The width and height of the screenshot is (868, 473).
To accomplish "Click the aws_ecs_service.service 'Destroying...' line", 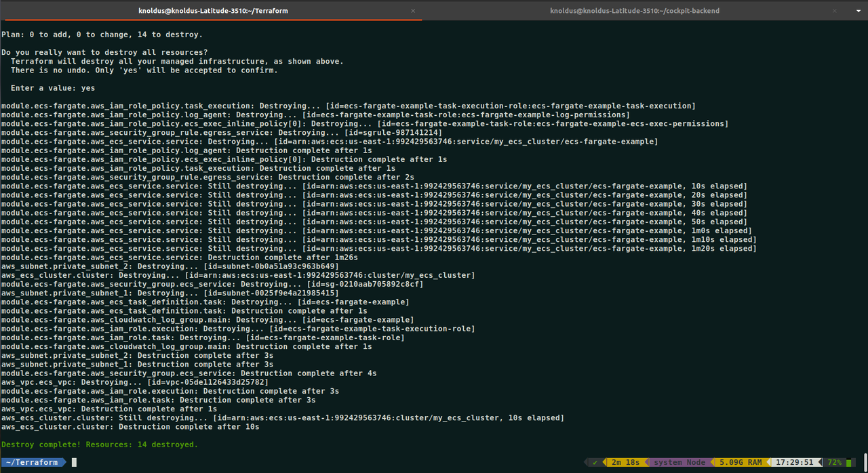I will (x=330, y=142).
